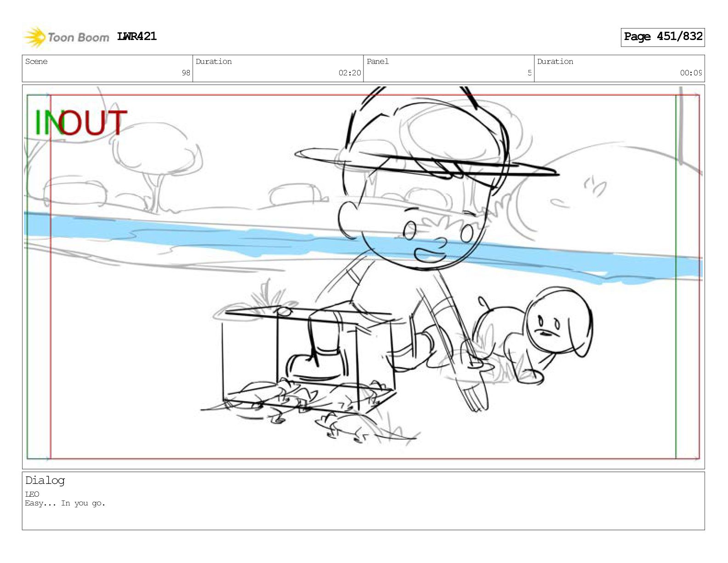
Task: Click the scene Duration field 02:20
Action: [x=278, y=69]
